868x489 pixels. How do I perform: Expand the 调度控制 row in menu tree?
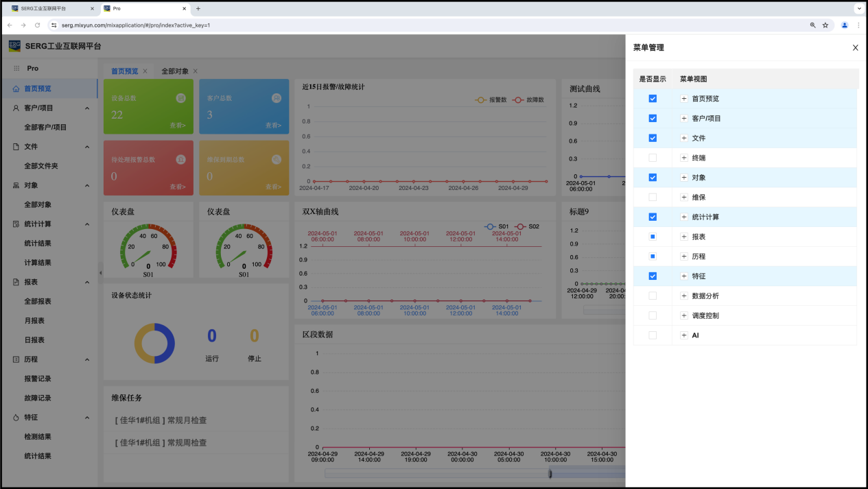[x=684, y=315]
